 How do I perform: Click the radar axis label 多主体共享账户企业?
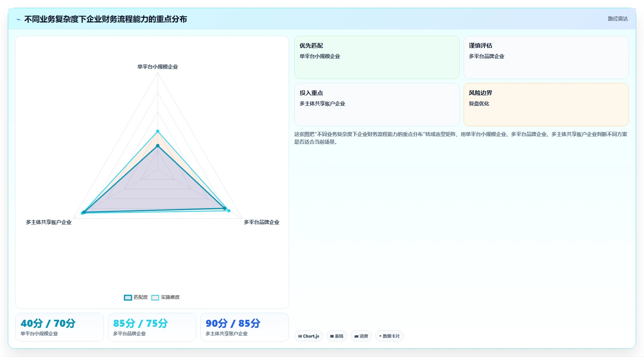coord(49,222)
